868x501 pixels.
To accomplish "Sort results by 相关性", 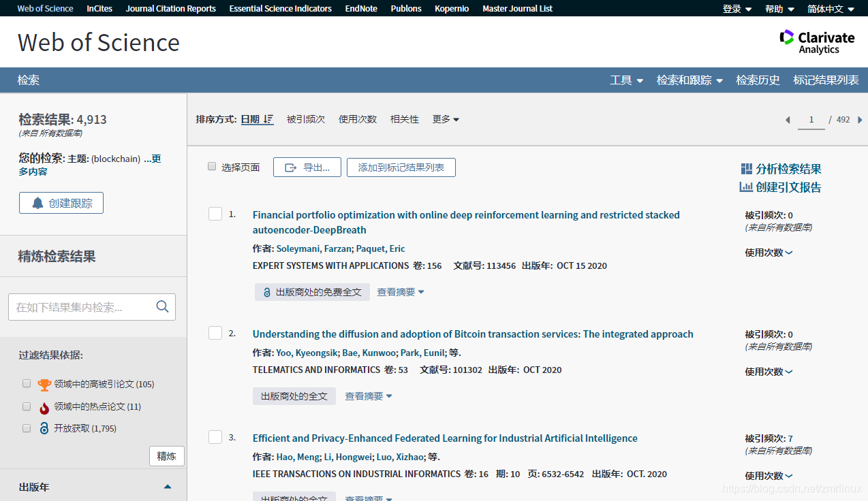I will [405, 119].
